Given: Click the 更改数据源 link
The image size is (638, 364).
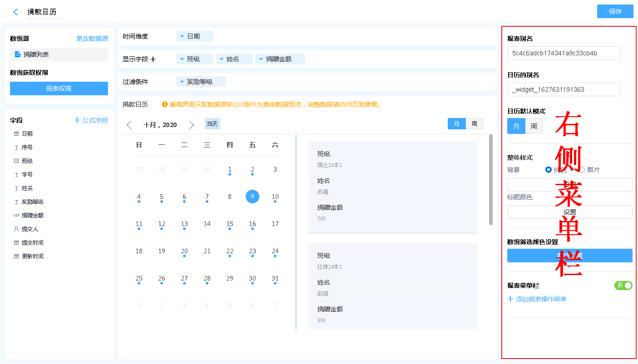Looking at the screenshot, I should pyautogui.click(x=92, y=39).
